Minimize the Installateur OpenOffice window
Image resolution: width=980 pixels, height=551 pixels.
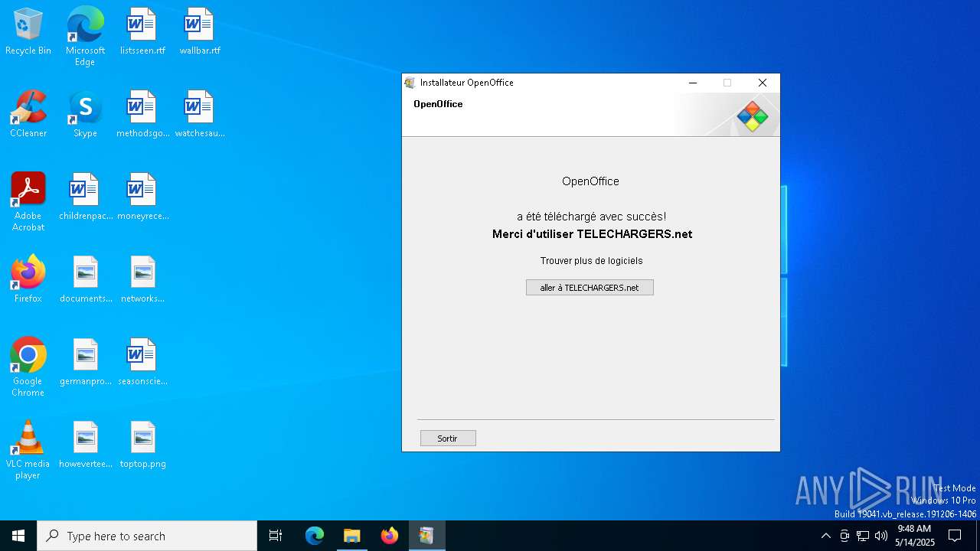(x=693, y=83)
